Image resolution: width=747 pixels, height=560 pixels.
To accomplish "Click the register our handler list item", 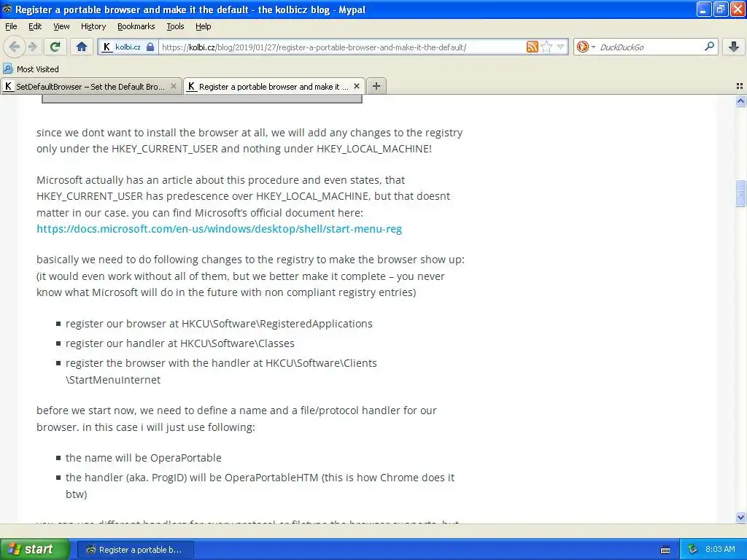I will coord(180,343).
